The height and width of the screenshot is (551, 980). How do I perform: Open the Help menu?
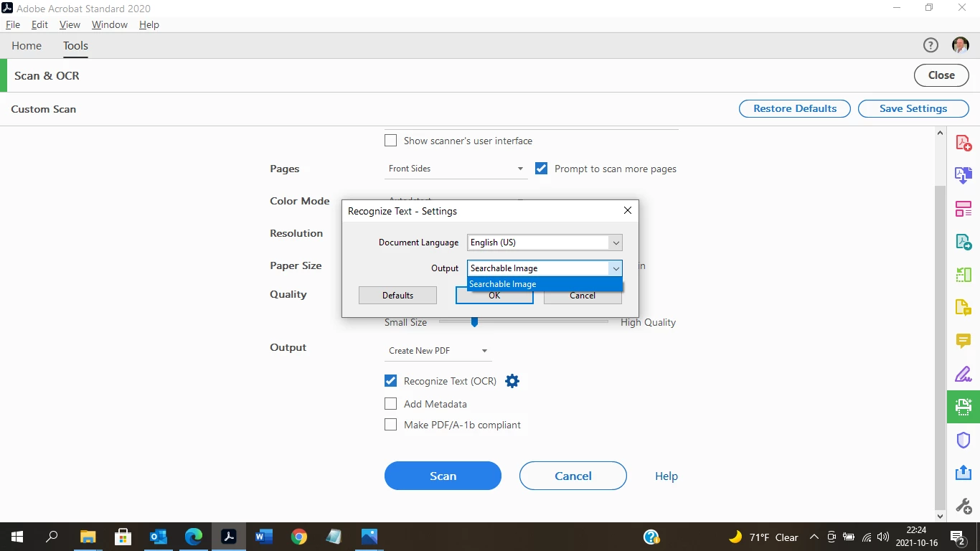(149, 24)
